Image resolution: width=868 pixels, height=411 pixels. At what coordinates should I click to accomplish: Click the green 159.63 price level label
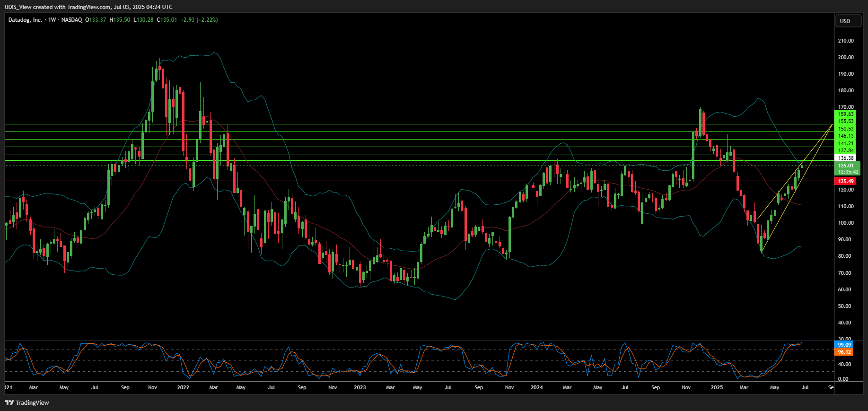(845, 114)
